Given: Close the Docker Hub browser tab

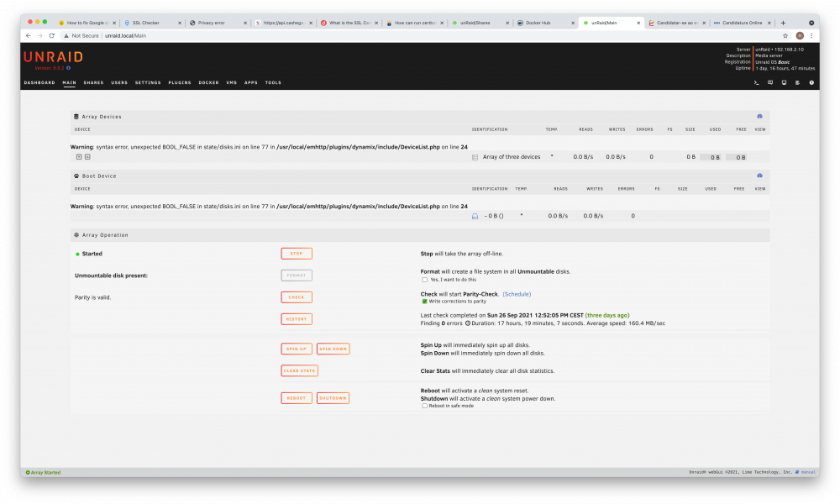Looking at the screenshot, I should click(x=573, y=23).
